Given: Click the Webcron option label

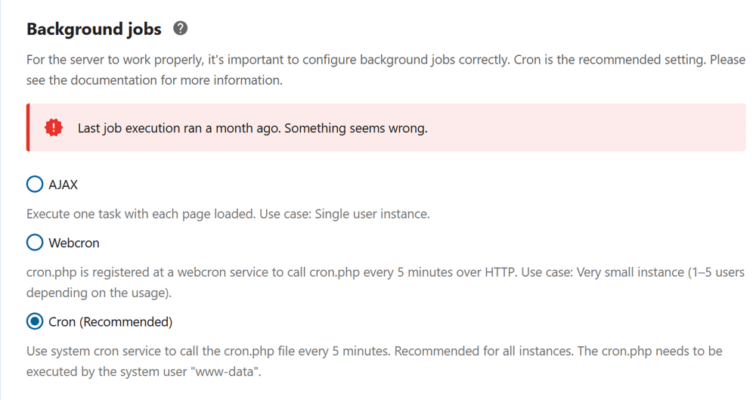Looking at the screenshot, I should pos(74,243).
